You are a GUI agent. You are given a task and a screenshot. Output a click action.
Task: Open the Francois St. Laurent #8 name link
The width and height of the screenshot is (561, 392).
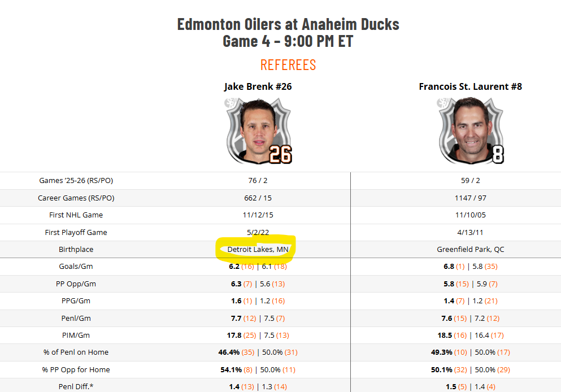470,86
